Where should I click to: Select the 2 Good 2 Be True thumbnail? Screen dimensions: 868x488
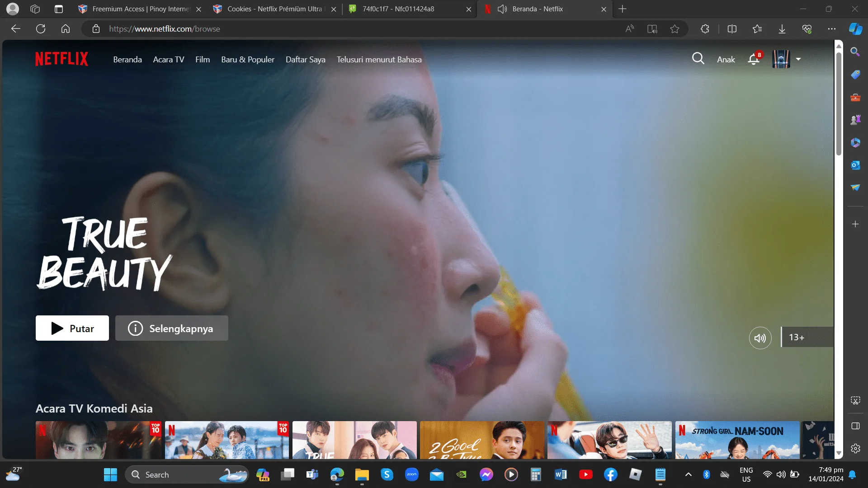482,440
